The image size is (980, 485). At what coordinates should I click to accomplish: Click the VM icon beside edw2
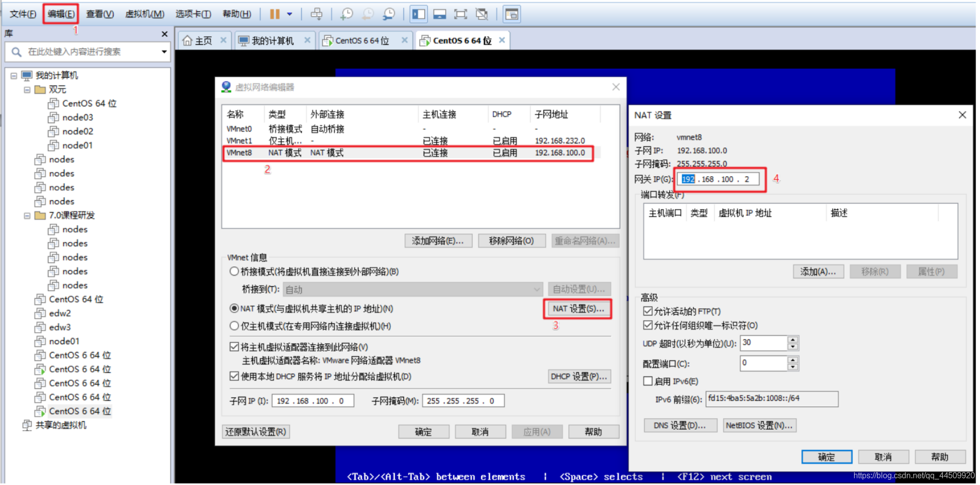[x=40, y=313]
